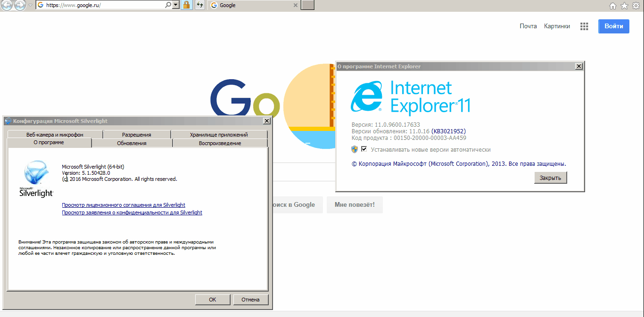The height and width of the screenshot is (317, 644).
Task: Click the Закрыть button
Action: coord(551,178)
